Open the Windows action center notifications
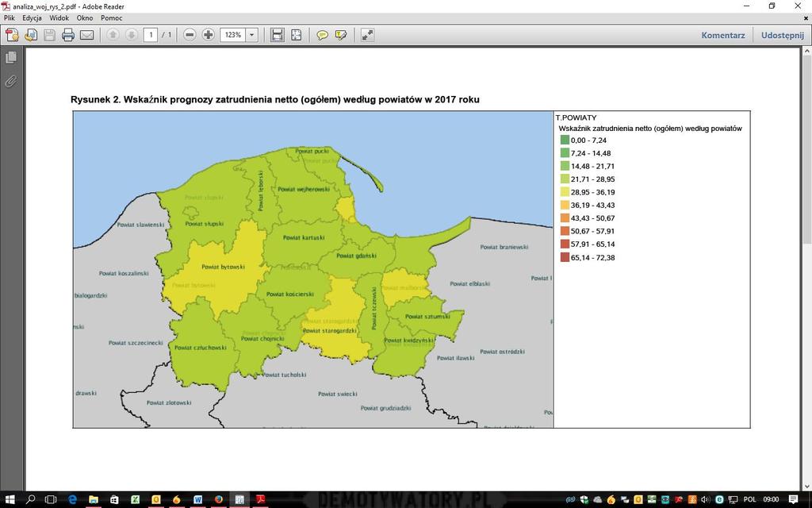 (793, 500)
